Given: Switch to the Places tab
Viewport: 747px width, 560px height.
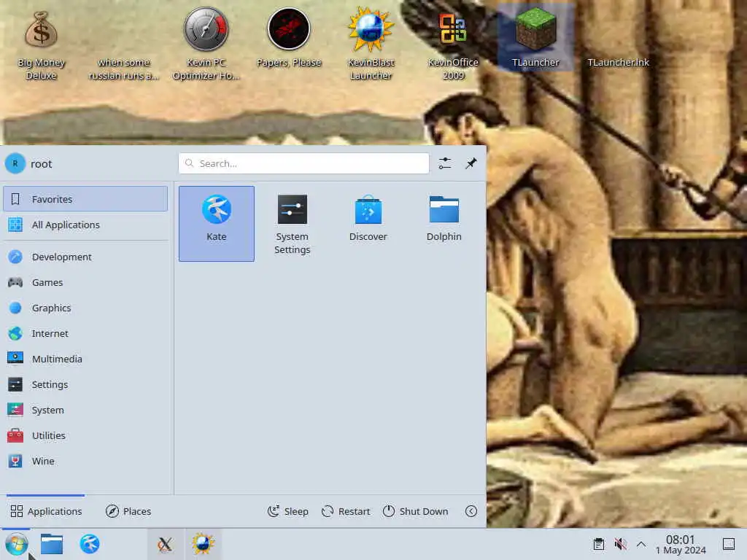Looking at the screenshot, I should click(x=128, y=511).
